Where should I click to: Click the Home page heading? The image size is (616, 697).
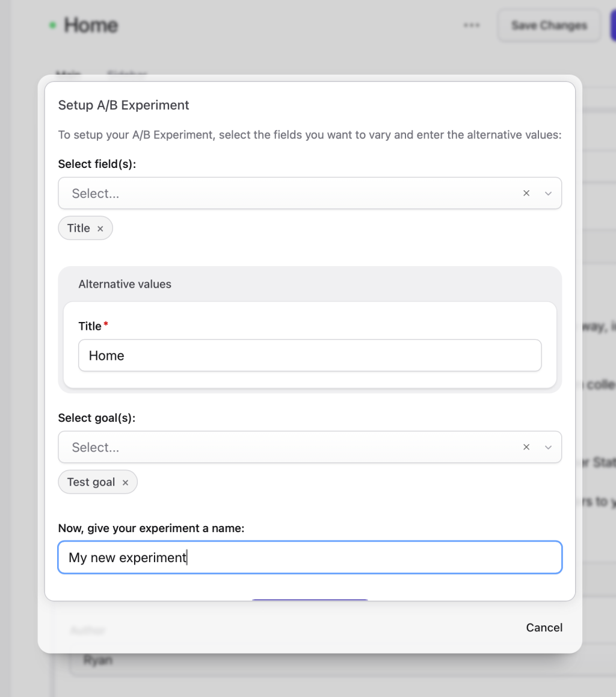click(x=91, y=25)
